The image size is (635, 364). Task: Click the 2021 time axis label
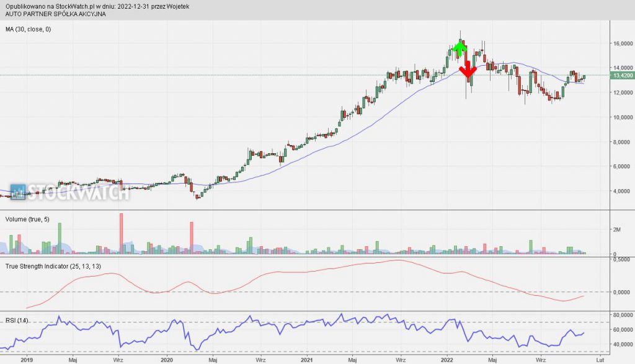(307, 360)
